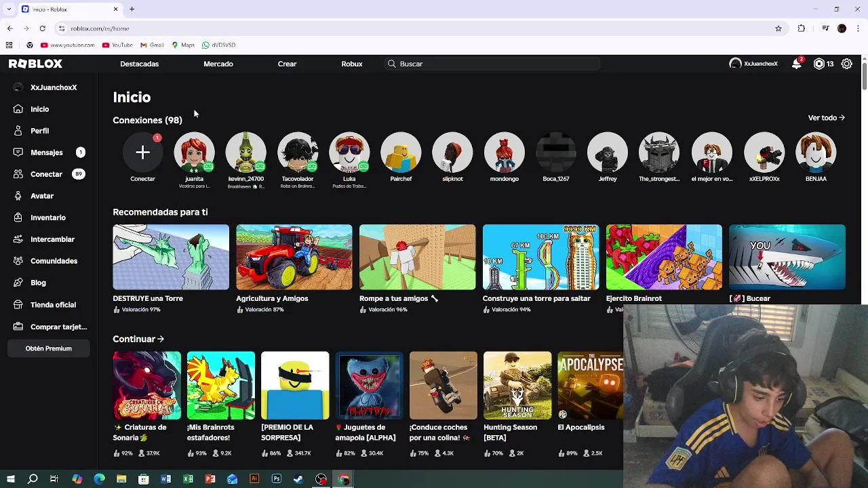Click the plus Conectar add-friend circle
Viewport: 868px width, 488px height.
tap(142, 152)
